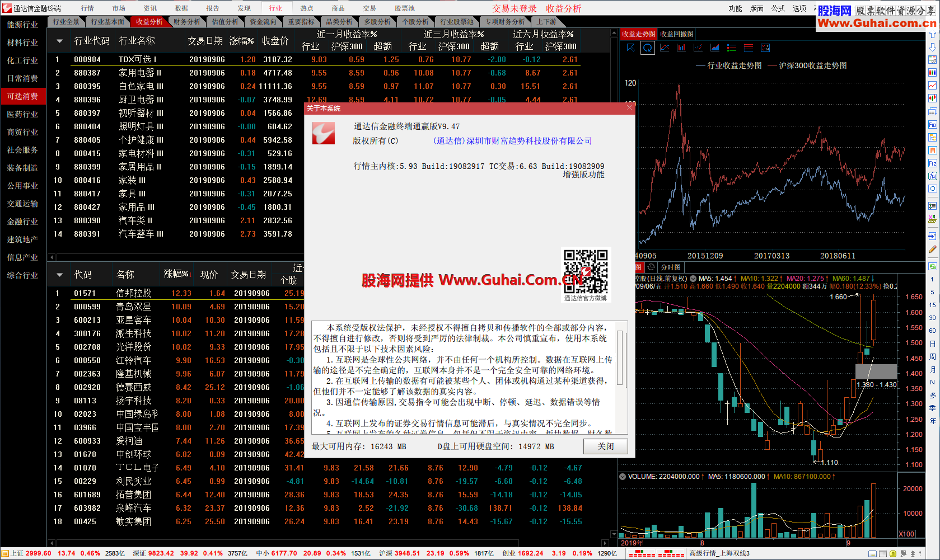Select stock row 信邦控股
The image size is (940, 560).
pos(176,293)
